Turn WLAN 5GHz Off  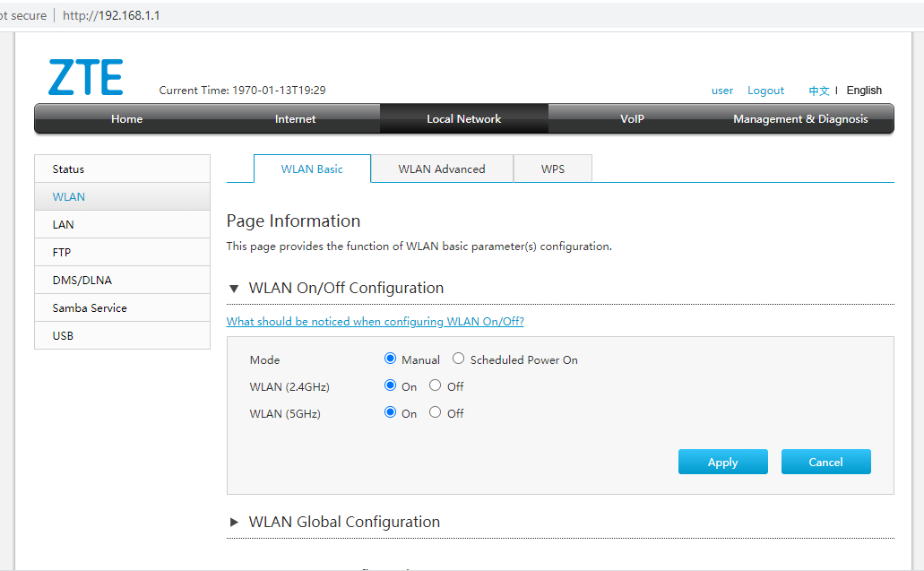coord(435,412)
